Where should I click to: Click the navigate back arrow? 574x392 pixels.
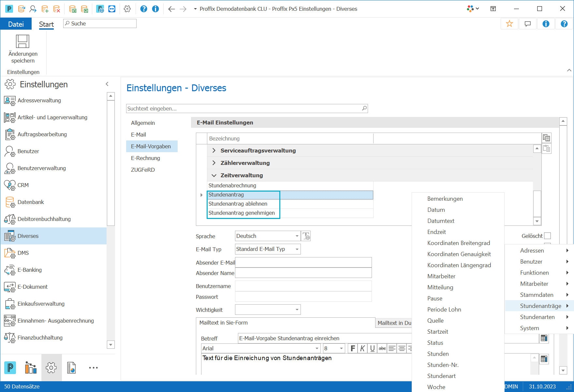point(171,9)
